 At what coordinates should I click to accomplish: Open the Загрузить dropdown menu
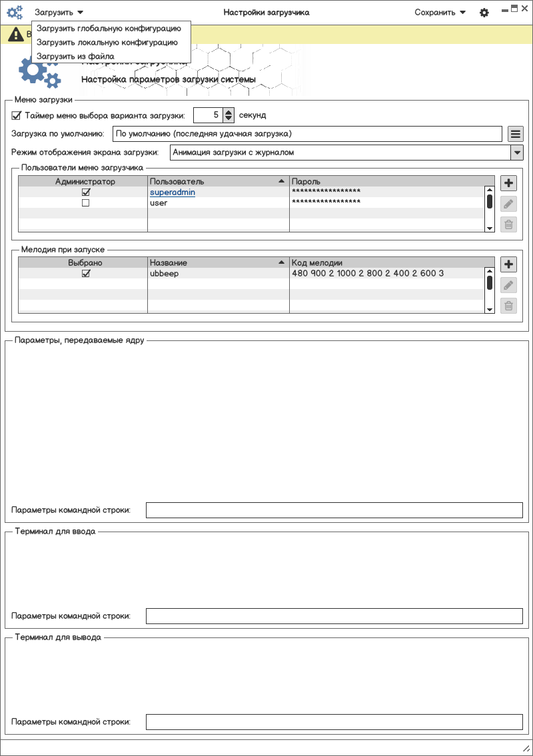coord(59,13)
